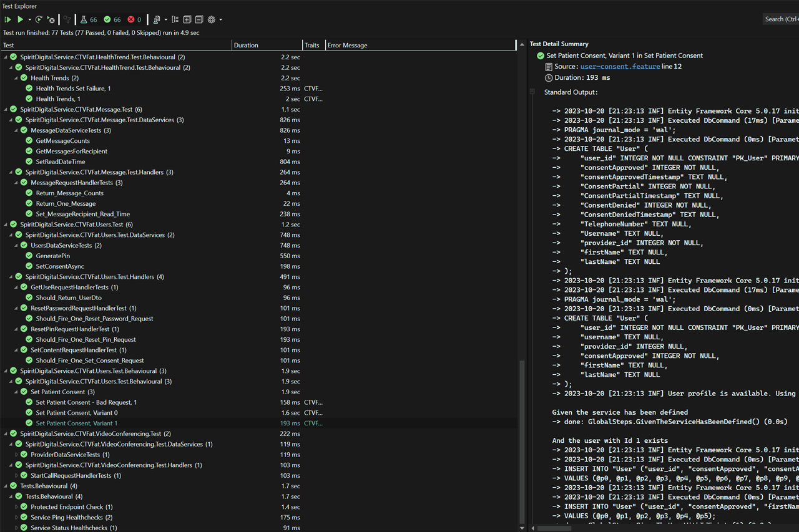Click the playlist flask icon
The height and width of the screenshot is (532, 799).
coord(157,19)
